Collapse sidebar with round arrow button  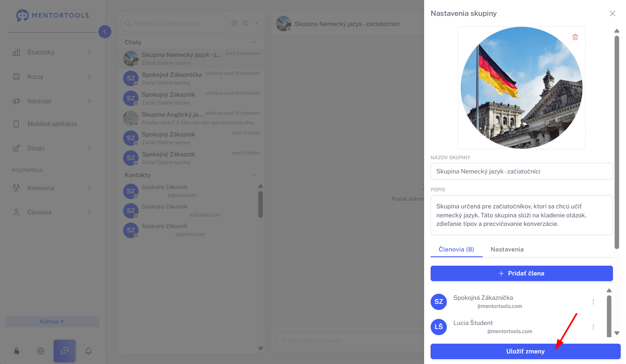coord(105,32)
